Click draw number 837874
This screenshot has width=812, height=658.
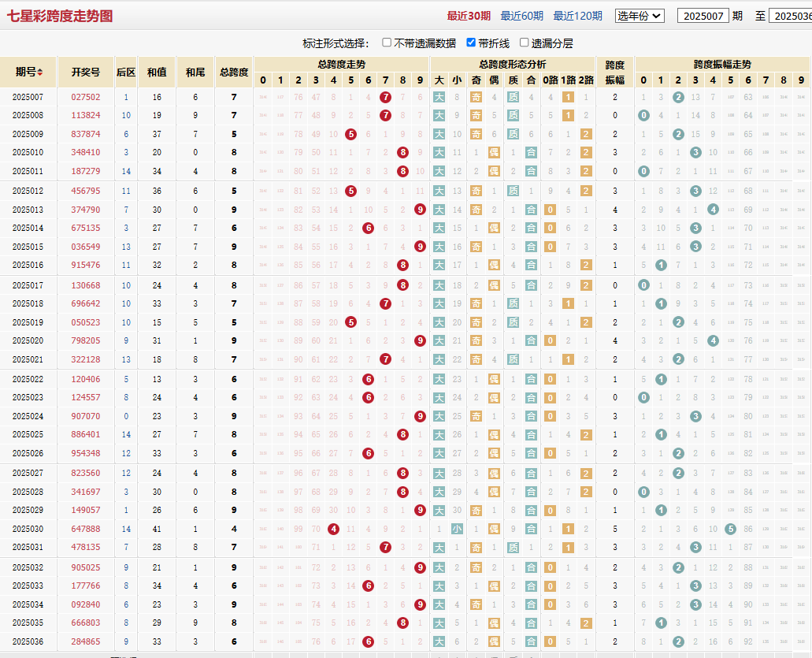click(x=85, y=134)
